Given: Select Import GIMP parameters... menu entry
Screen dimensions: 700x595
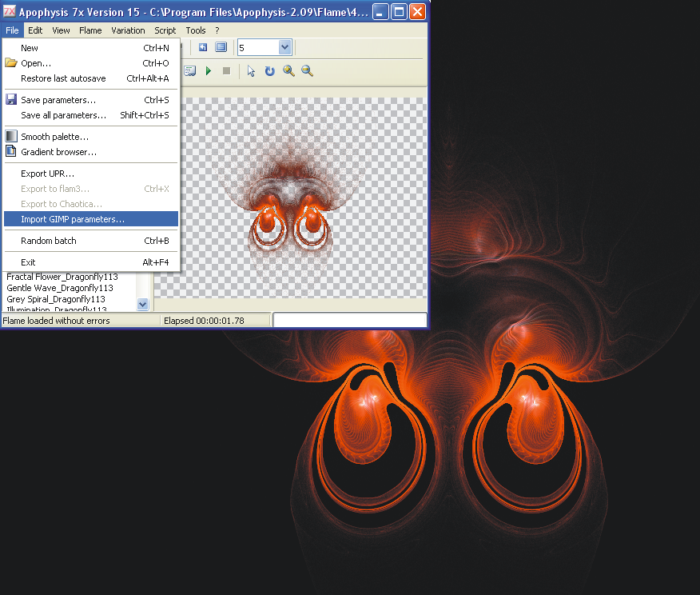Looking at the screenshot, I should click(x=90, y=219).
